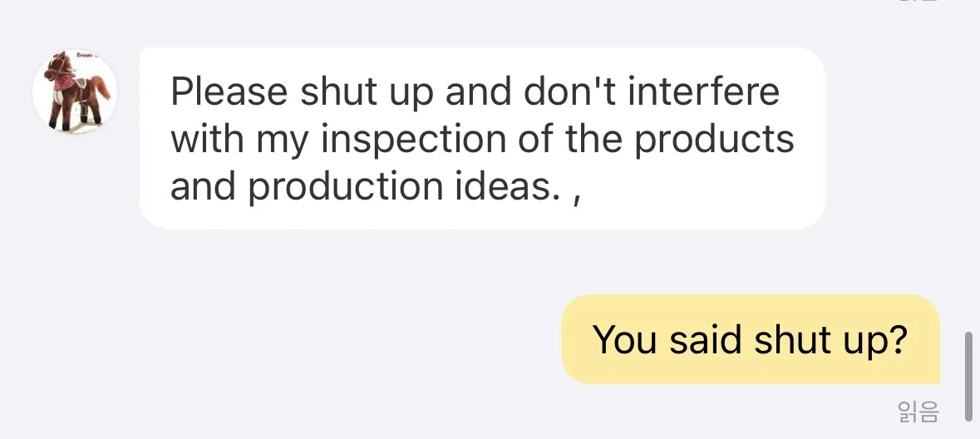The height and width of the screenshot is (439, 980).
Task: Click the vertical chat scrollbar thumb
Action: click(968, 376)
